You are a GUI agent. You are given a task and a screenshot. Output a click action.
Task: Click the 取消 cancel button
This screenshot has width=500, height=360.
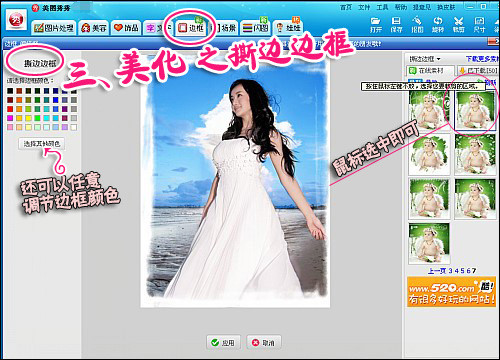pos(264,342)
